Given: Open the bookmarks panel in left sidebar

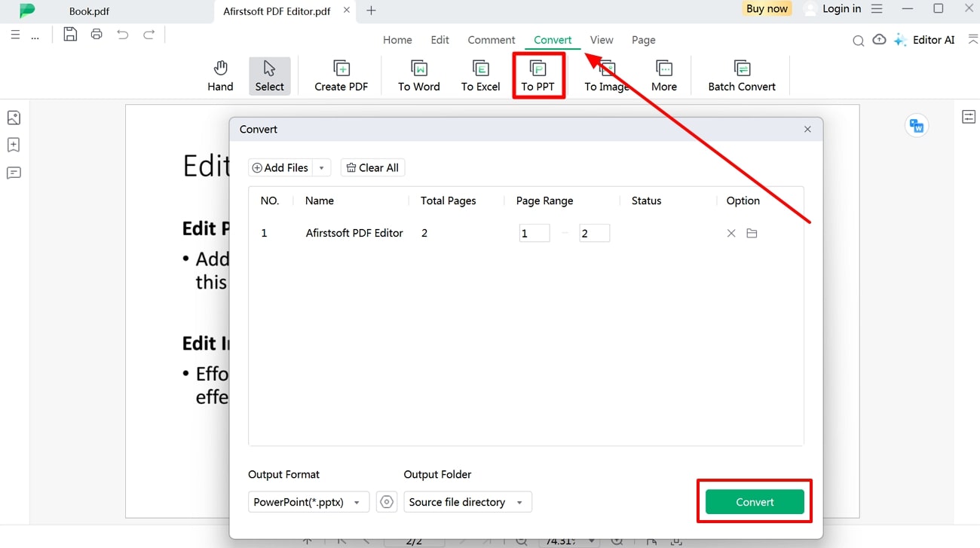Looking at the screenshot, I should tap(14, 145).
